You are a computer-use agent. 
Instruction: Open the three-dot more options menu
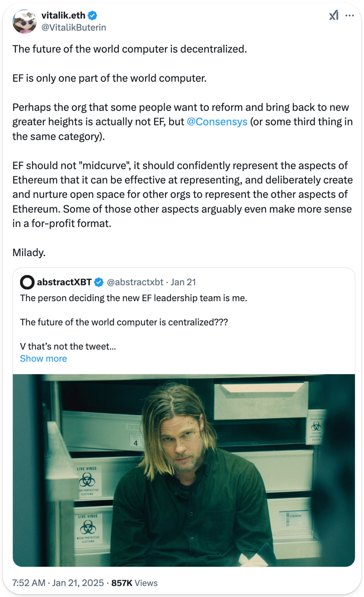(x=349, y=16)
